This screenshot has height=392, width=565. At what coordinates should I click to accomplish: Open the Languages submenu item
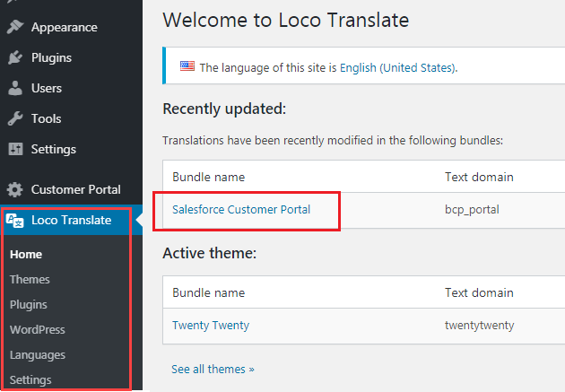point(38,354)
